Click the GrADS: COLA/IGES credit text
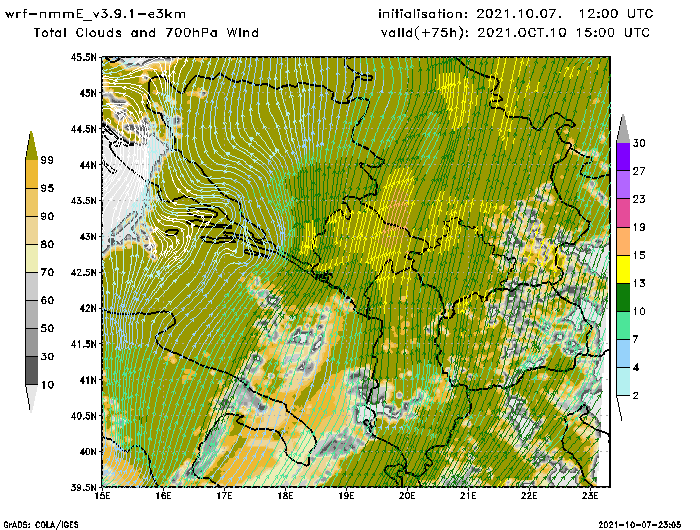This screenshot has height=530, width=700. click(x=41, y=525)
